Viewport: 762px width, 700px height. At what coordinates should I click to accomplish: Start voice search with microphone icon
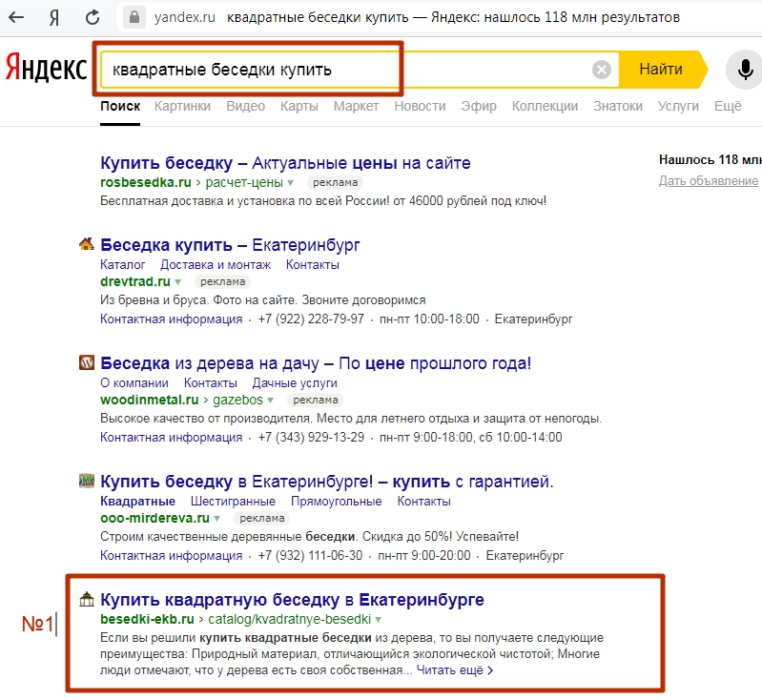click(x=745, y=70)
